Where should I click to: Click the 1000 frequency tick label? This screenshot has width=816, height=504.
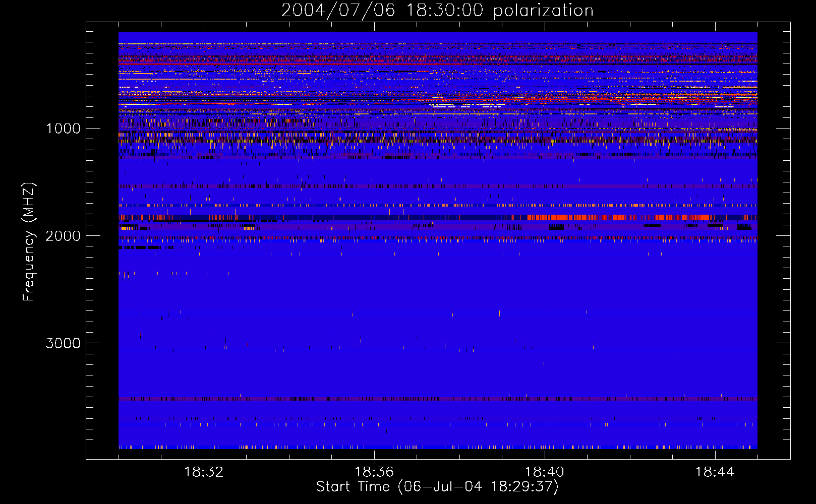[63, 129]
